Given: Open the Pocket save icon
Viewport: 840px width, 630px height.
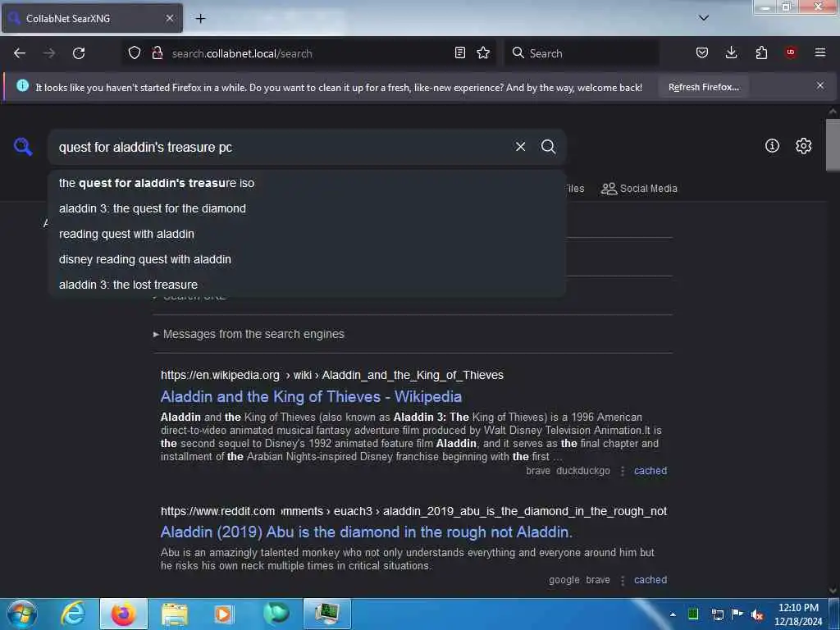Looking at the screenshot, I should coord(702,52).
